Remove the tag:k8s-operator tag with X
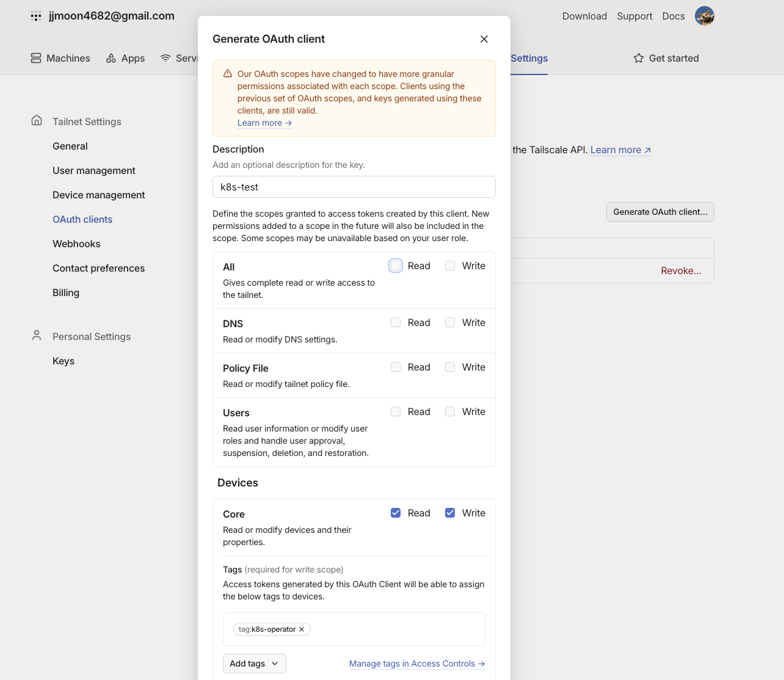784x680 pixels. 302,629
